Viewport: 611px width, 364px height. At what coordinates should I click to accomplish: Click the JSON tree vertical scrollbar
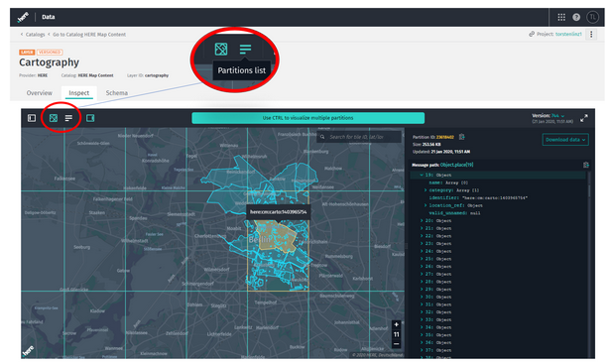pyautogui.click(x=589, y=183)
